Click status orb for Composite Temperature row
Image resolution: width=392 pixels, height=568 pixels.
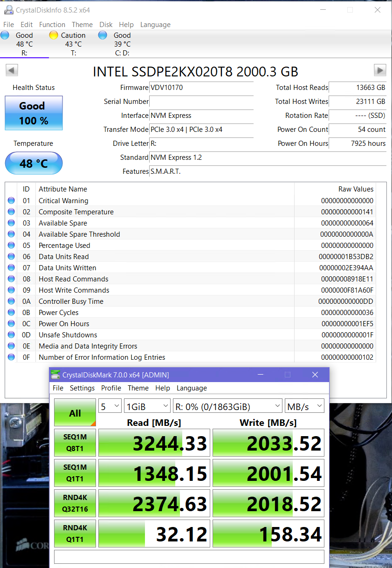[11, 212]
